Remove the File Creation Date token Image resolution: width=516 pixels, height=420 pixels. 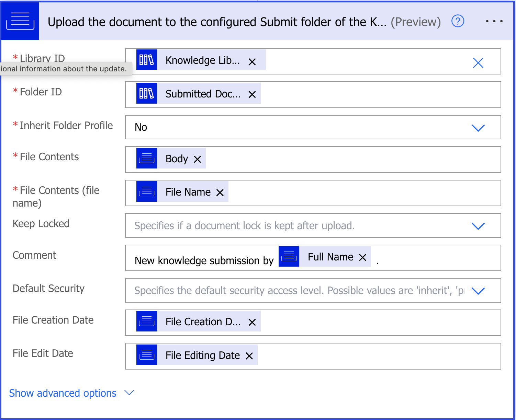[x=252, y=322]
